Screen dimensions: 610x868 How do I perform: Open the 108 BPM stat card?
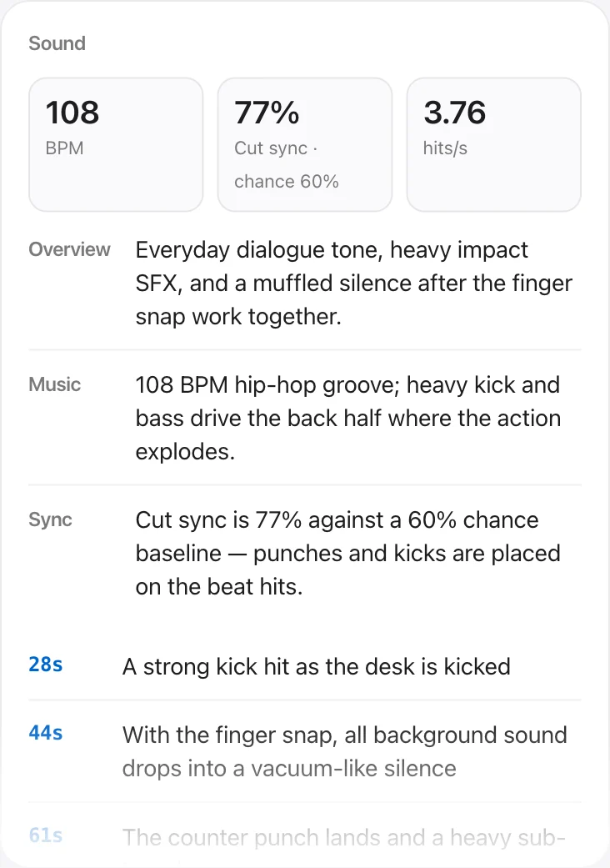click(116, 144)
